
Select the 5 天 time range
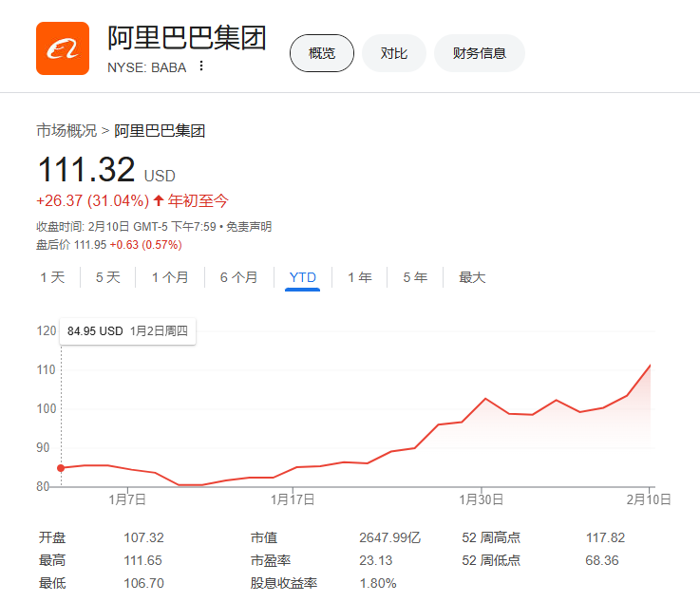point(107,277)
